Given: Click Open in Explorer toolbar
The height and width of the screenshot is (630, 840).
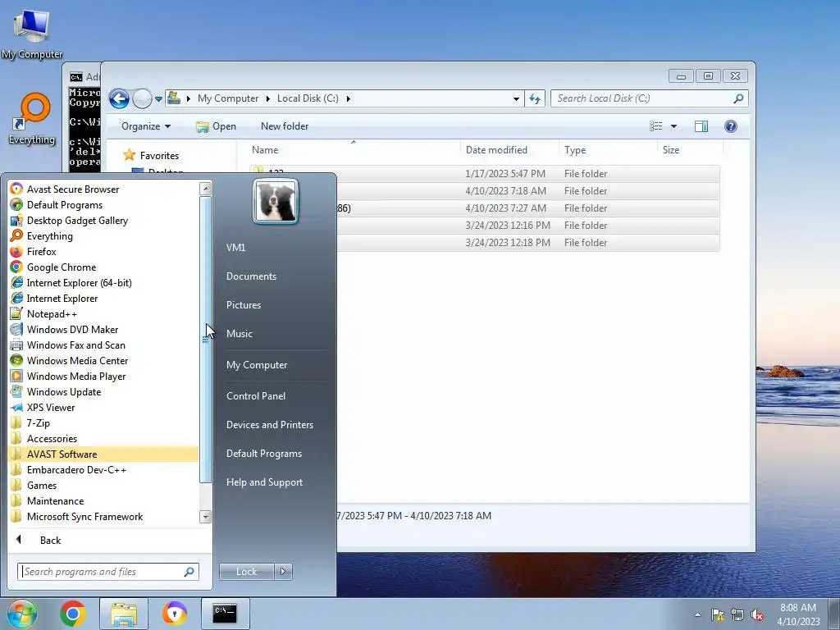Looking at the screenshot, I should (217, 126).
